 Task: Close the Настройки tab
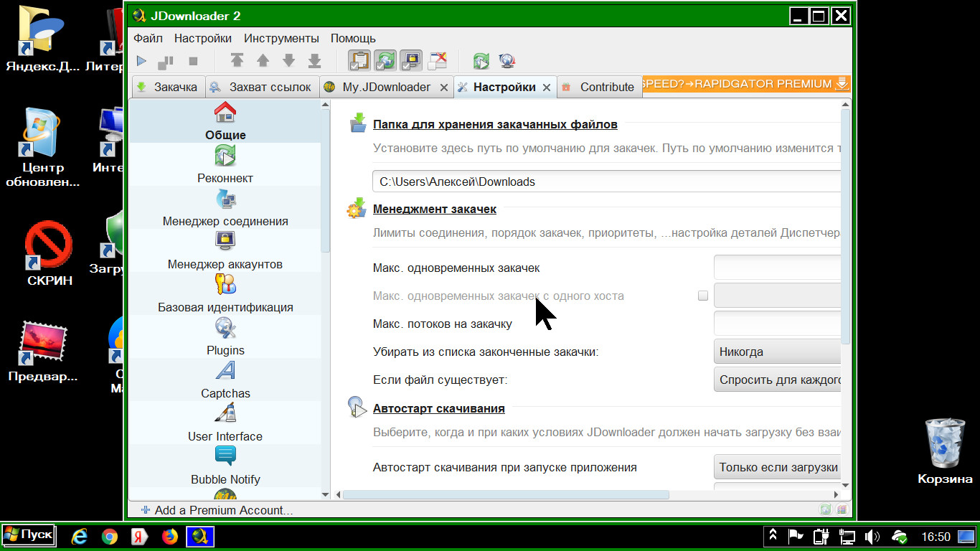point(546,88)
